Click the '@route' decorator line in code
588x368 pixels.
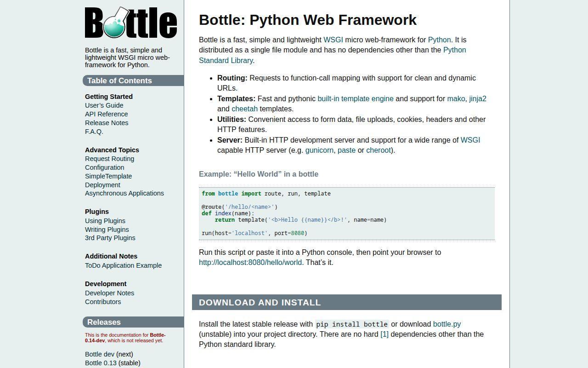240,207
